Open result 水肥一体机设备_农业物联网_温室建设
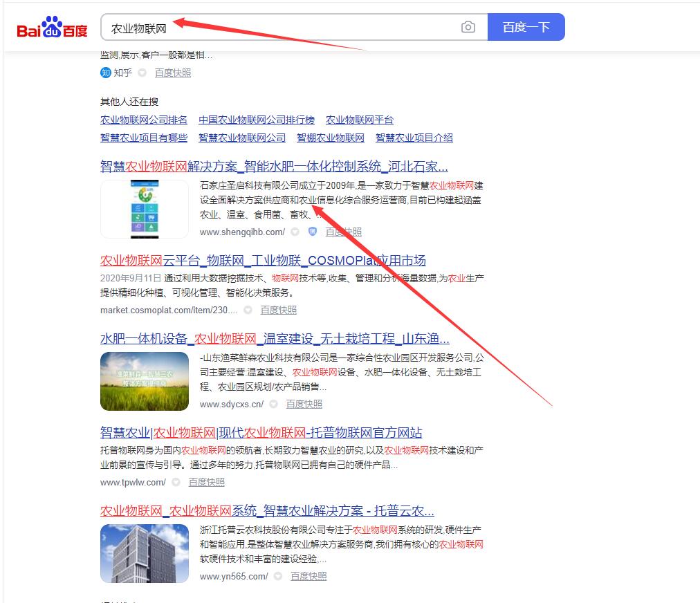 pyautogui.click(x=275, y=339)
